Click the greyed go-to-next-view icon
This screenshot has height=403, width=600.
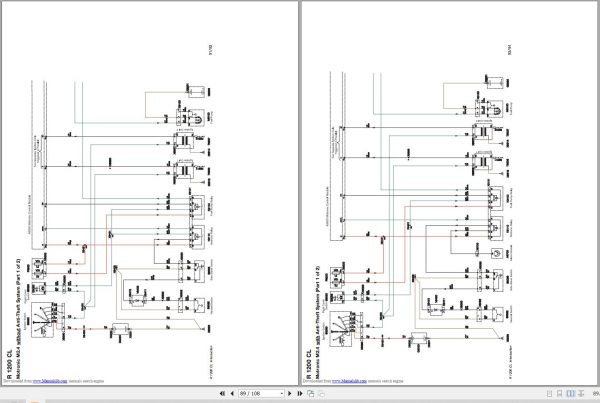click(x=322, y=393)
